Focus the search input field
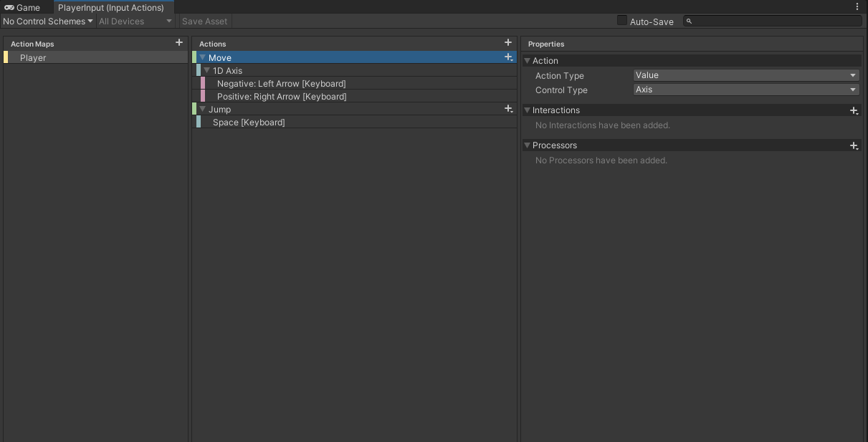The width and height of the screenshot is (868, 442). [x=773, y=21]
